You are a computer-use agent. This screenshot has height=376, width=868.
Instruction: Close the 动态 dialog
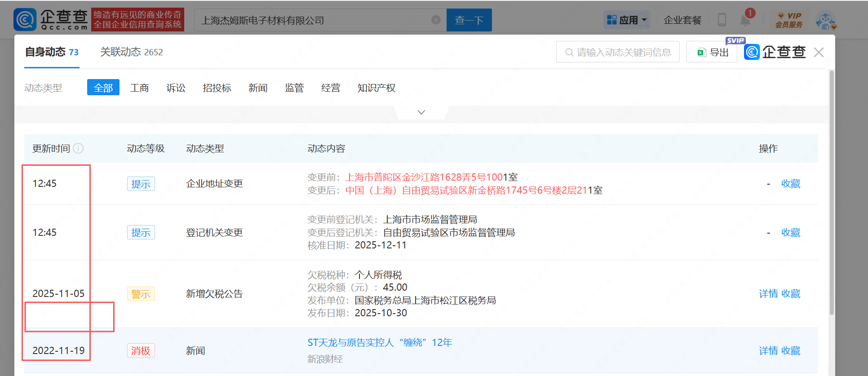pyautogui.click(x=819, y=53)
